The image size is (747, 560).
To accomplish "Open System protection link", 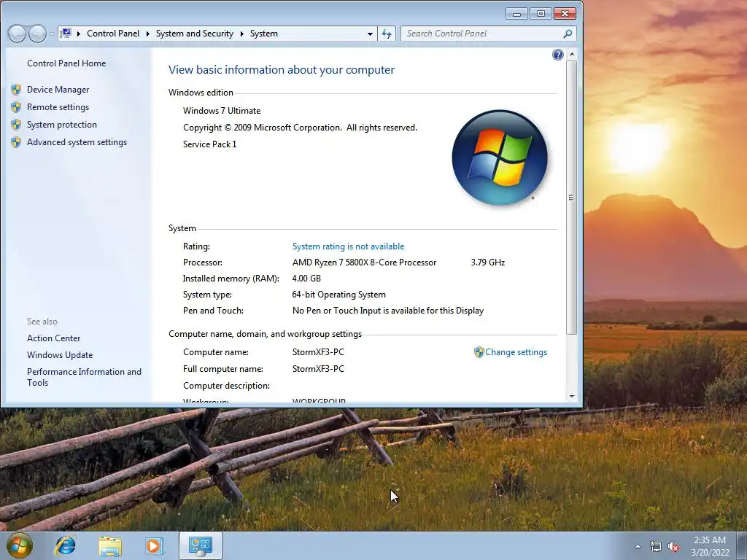I will tap(61, 124).
